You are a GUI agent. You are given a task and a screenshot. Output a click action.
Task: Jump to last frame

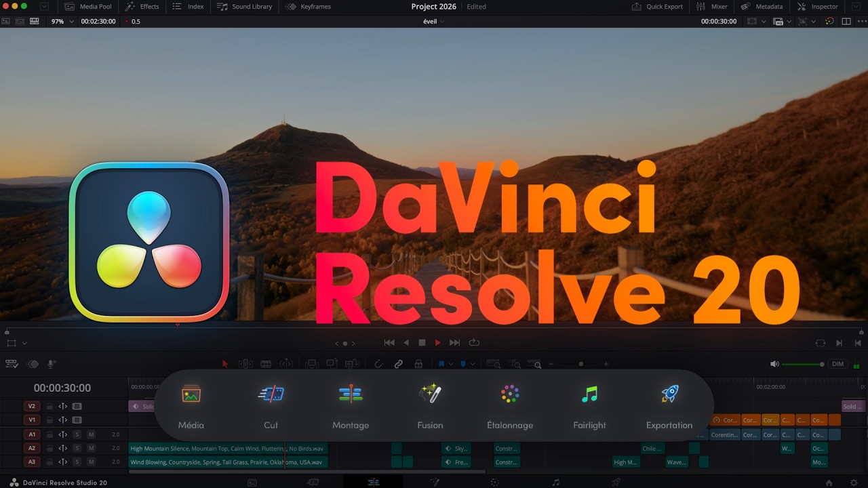[x=455, y=343]
